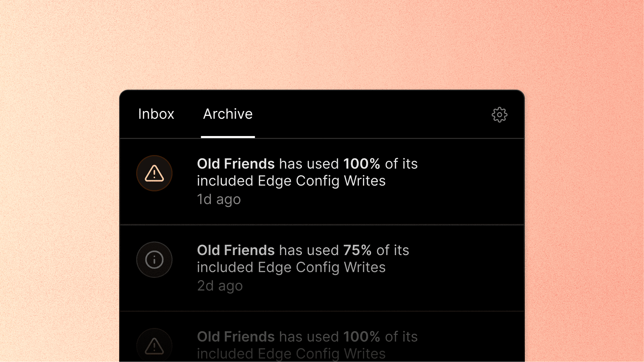The image size is (644, 362).
Task: Click the 1d ago timestamp
Action: click(x=219, y=199)
